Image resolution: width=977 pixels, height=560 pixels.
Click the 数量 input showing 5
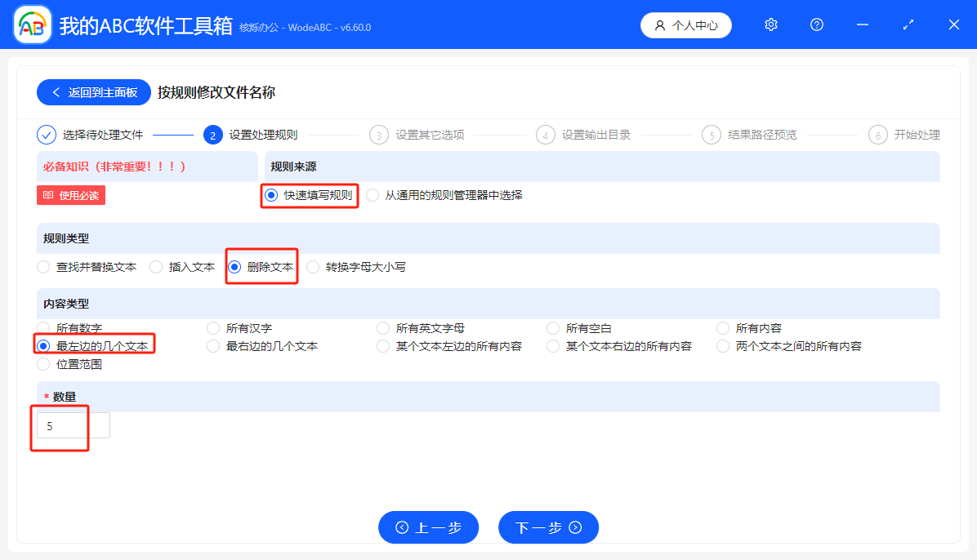tap(72, 424)
